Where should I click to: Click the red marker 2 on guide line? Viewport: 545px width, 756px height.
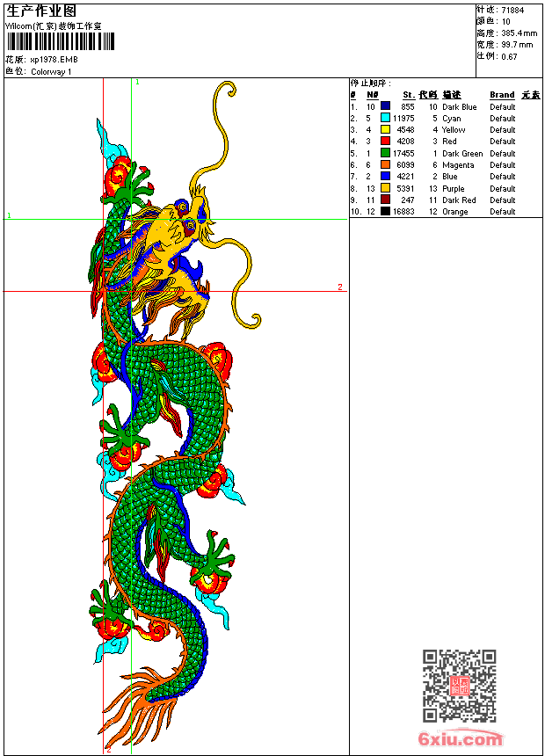[340, 287]
